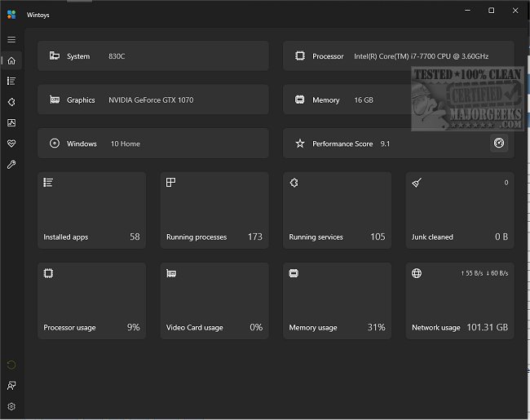Click the refresh spinner icon in sidebar
This screenshot has height=420, width=530.
tap(11, 365)
